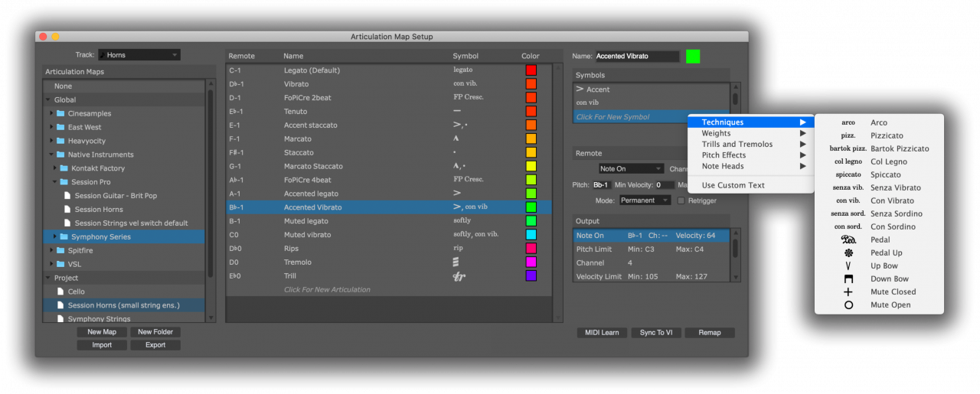Click the green color swatch beside Name
The height and width of the screenshot is (394, 980).
click(693, 56)
